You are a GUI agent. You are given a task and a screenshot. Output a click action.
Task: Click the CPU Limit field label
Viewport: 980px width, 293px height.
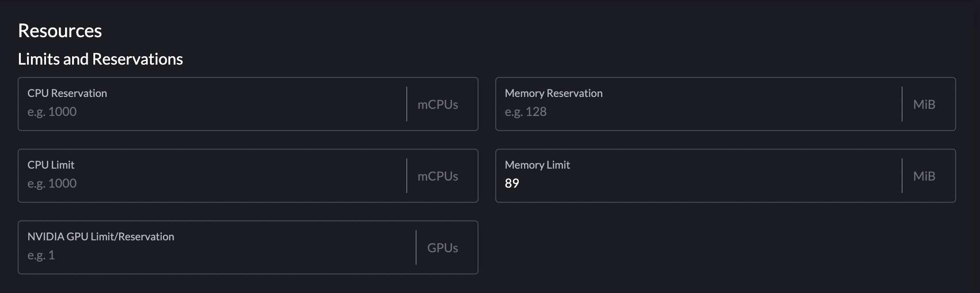51,165
